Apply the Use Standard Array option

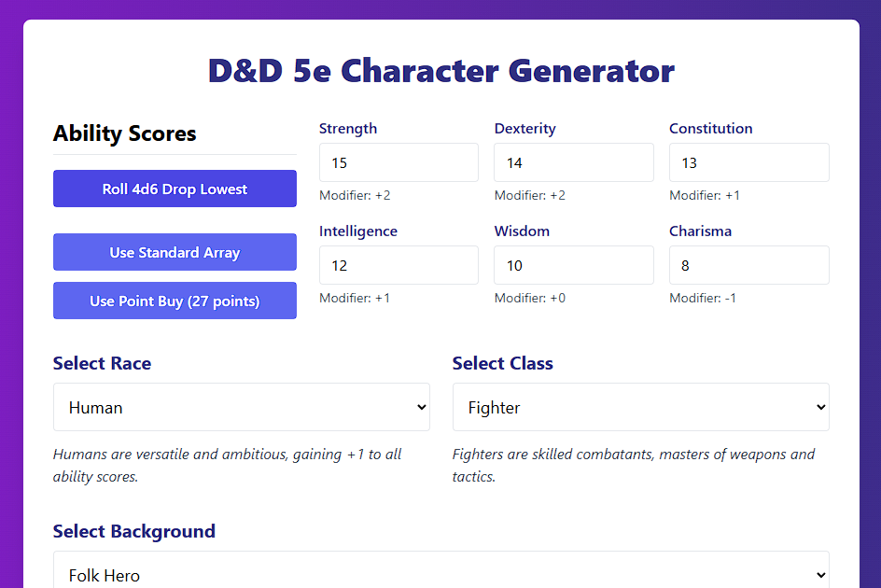click(175, 252)
